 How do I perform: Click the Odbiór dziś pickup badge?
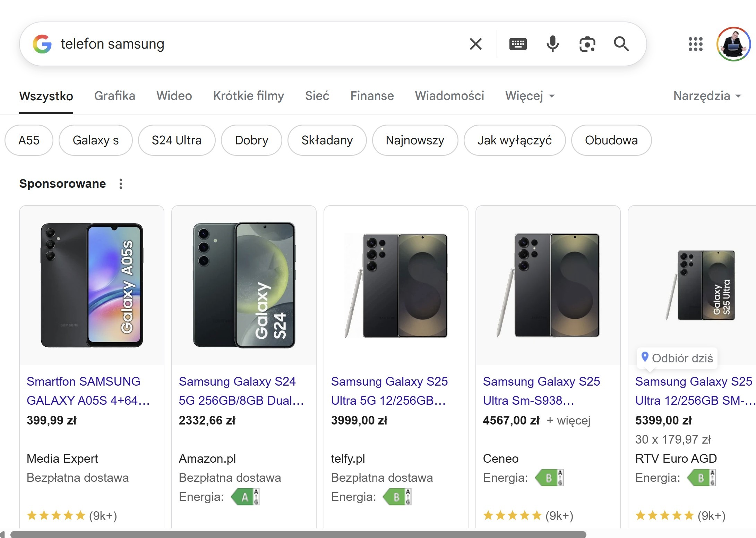pos(677,358)
